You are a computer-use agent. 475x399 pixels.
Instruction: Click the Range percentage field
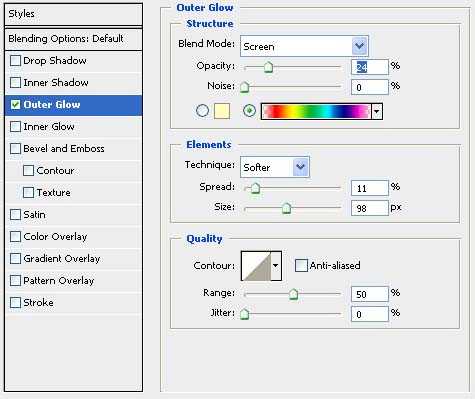(x=370, y=294)
